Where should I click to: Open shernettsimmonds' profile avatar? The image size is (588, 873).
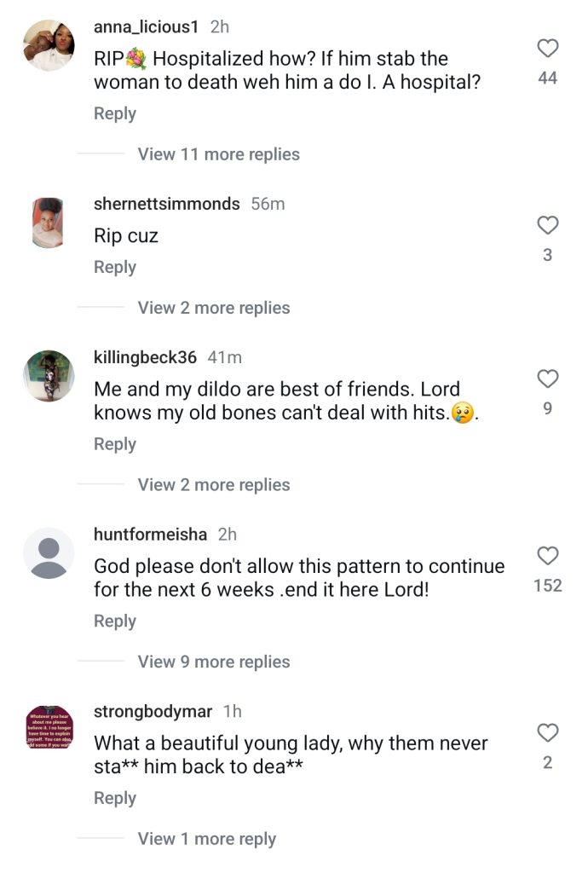point(49,223)
